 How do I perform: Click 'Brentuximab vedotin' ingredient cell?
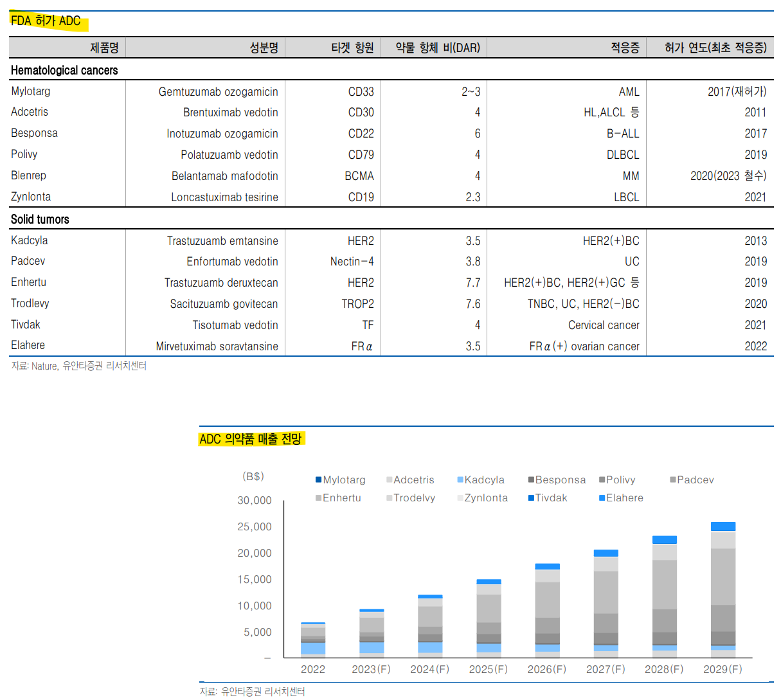[x=231, y=112]
